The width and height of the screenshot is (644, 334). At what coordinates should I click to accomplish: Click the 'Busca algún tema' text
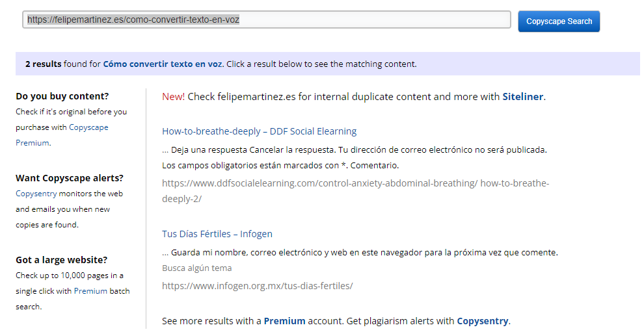click(196, 268)
